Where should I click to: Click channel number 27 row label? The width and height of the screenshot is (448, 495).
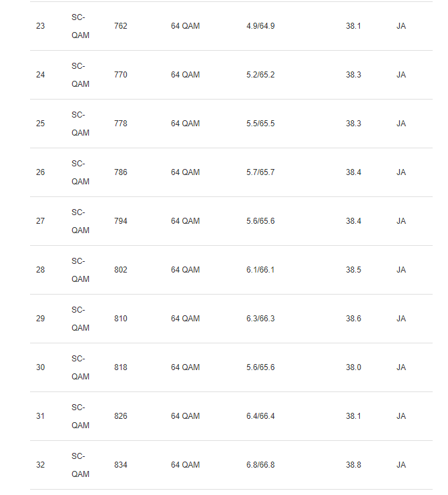tap(40, 221)
